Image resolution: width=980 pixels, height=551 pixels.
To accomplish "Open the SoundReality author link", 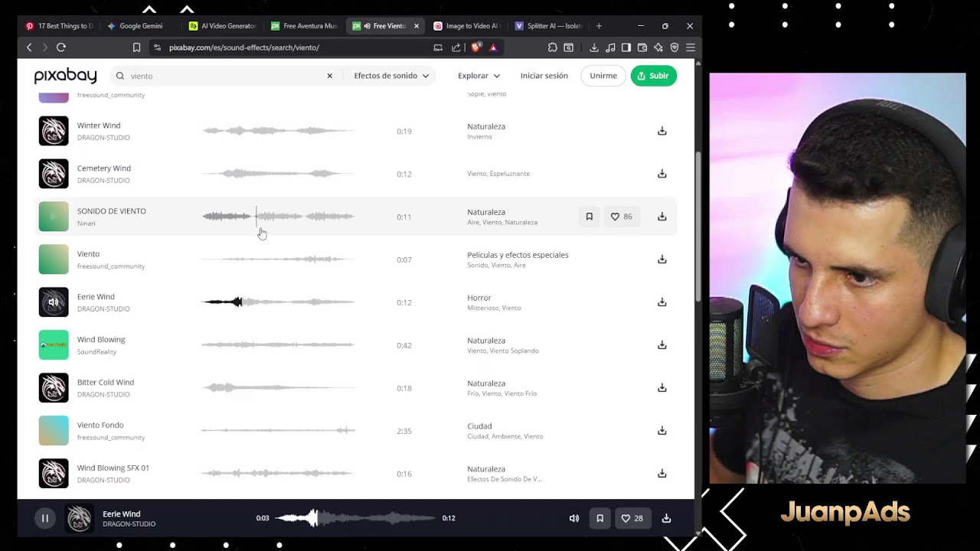I will click(96, 352).
